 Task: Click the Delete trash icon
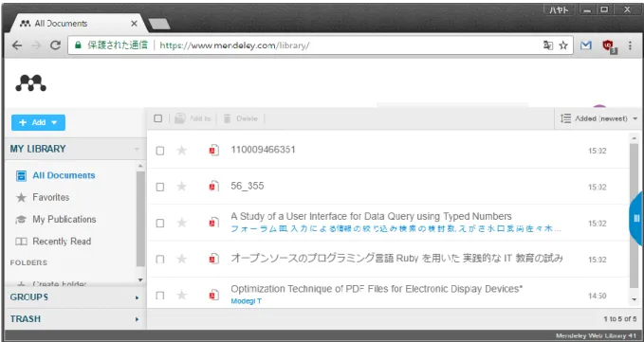(x=227, y=118)
